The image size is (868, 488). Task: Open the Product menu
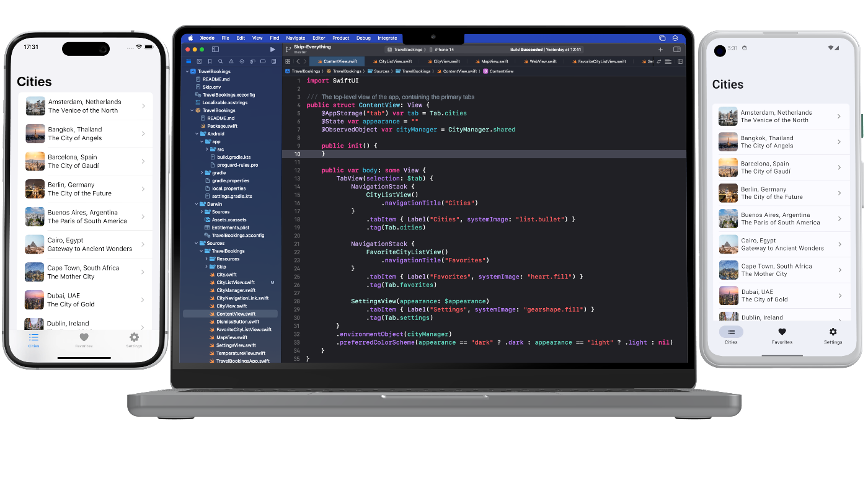coord(341,38)
